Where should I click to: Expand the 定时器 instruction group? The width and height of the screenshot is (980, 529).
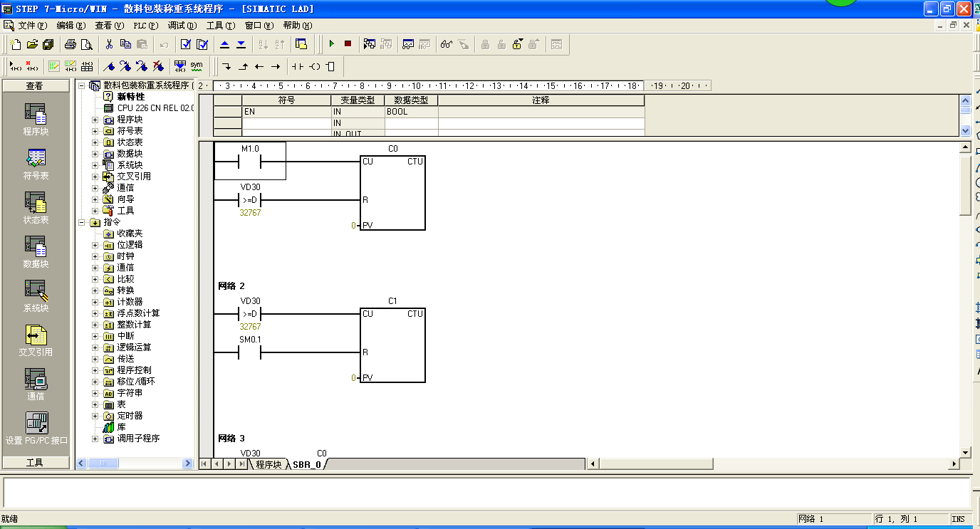click(x=95, y=416)
